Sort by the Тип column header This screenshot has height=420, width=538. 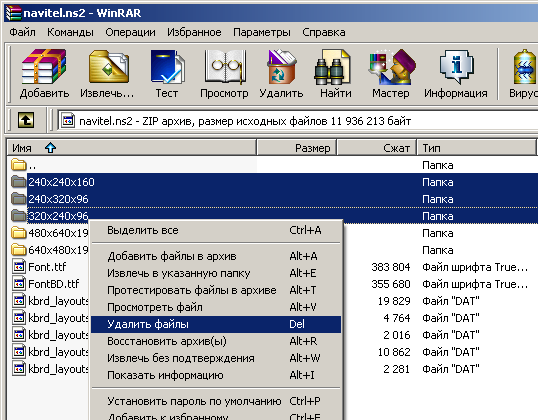click(x=476, y=148)
